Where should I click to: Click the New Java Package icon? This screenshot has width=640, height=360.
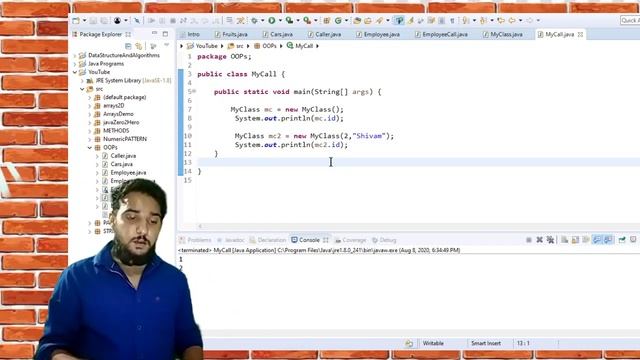(326, 20)
